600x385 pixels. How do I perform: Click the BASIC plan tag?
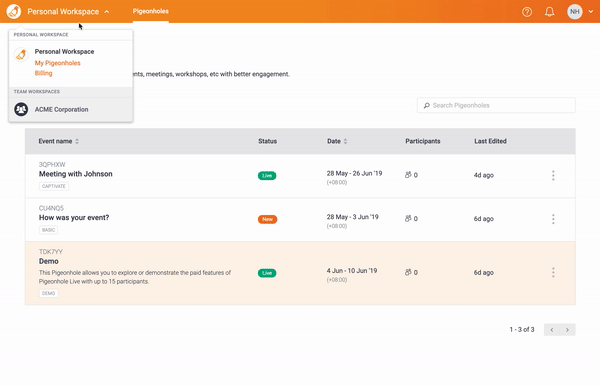[x=48, y=230]
